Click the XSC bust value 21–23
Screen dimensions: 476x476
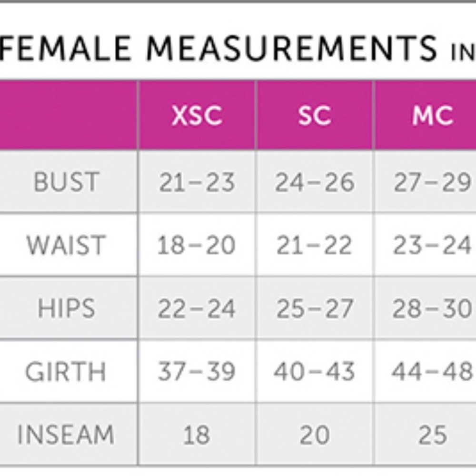(x=197, y=182)
